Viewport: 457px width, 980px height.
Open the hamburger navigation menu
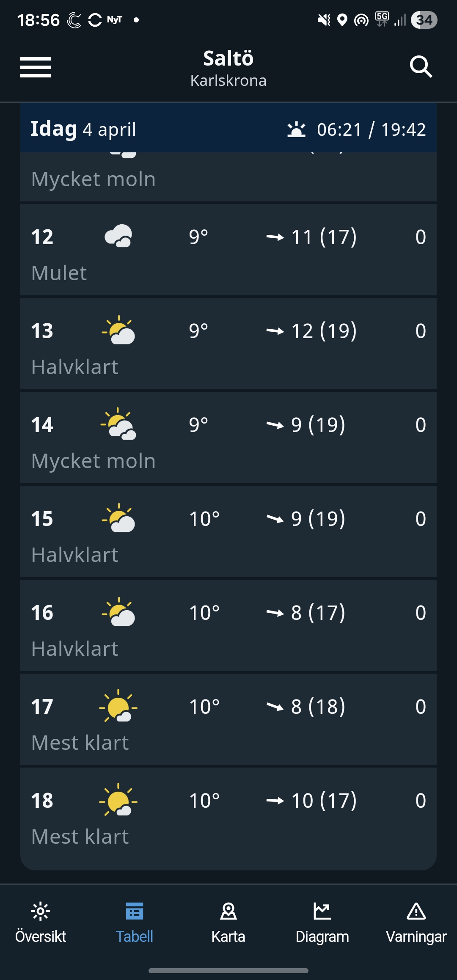[36, 67]
